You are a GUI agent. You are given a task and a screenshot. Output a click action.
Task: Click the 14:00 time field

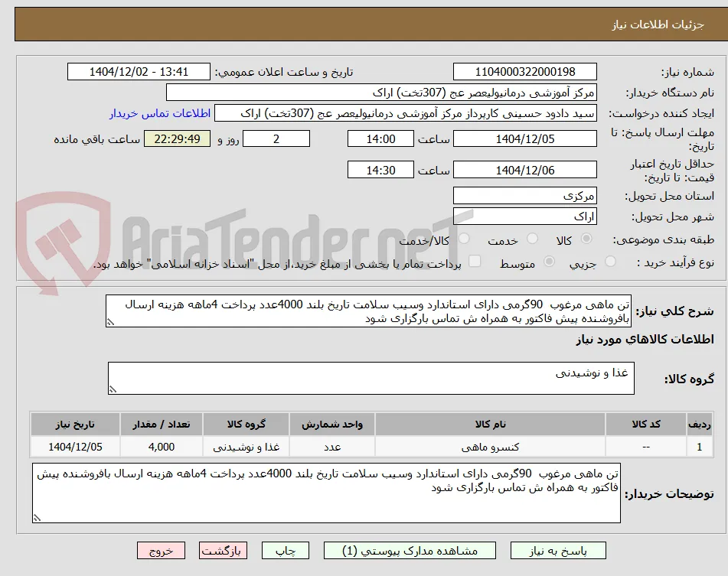pyautogui.click(x=380, y=138)
